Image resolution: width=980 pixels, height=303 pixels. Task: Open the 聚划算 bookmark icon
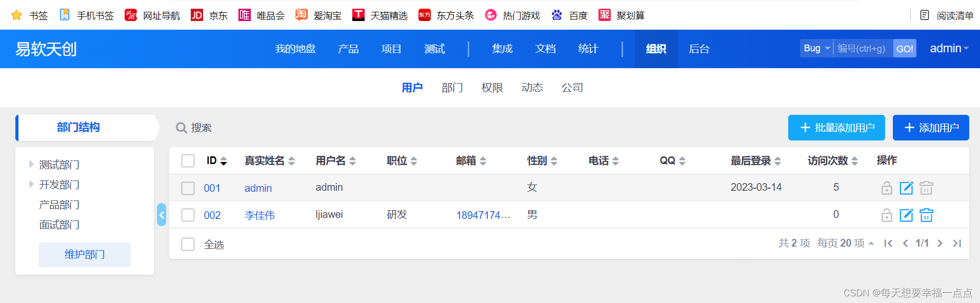(x=605, y=15)
